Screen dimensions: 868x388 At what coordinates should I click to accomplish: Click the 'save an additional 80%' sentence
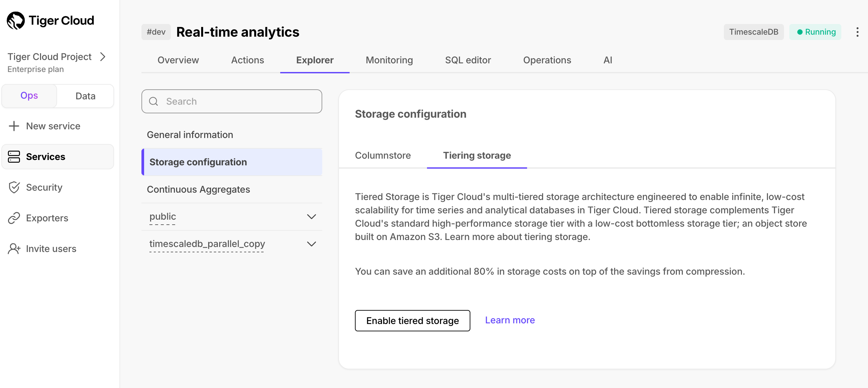click(x=550, y=271)
